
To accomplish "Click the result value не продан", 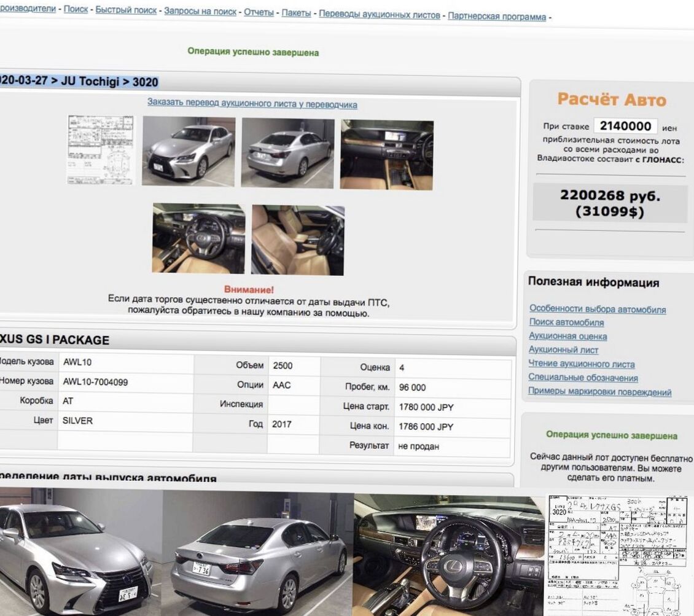I will click(418, 446).
